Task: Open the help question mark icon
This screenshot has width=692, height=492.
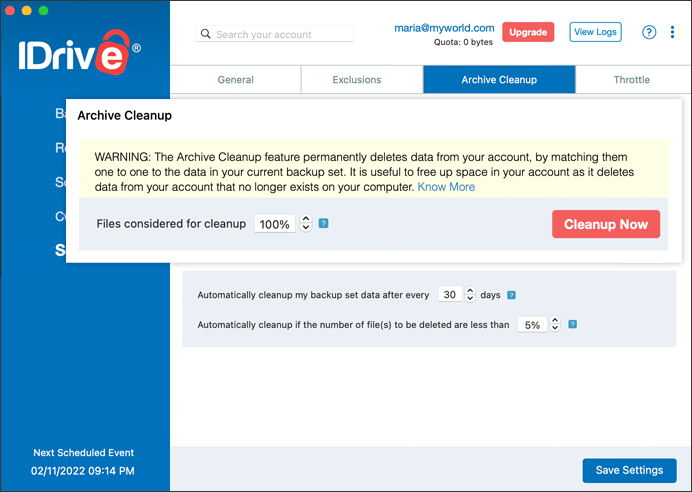Action: (x=649, y=32)
